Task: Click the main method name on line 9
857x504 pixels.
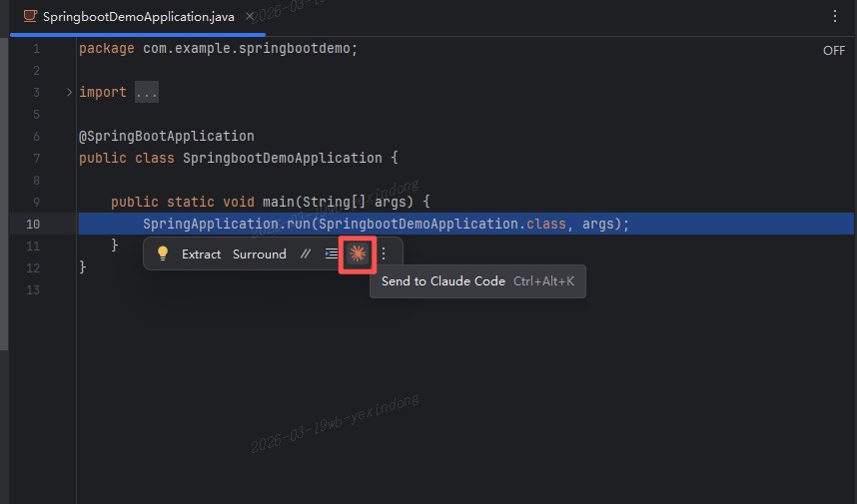Action: coord(279,202)
